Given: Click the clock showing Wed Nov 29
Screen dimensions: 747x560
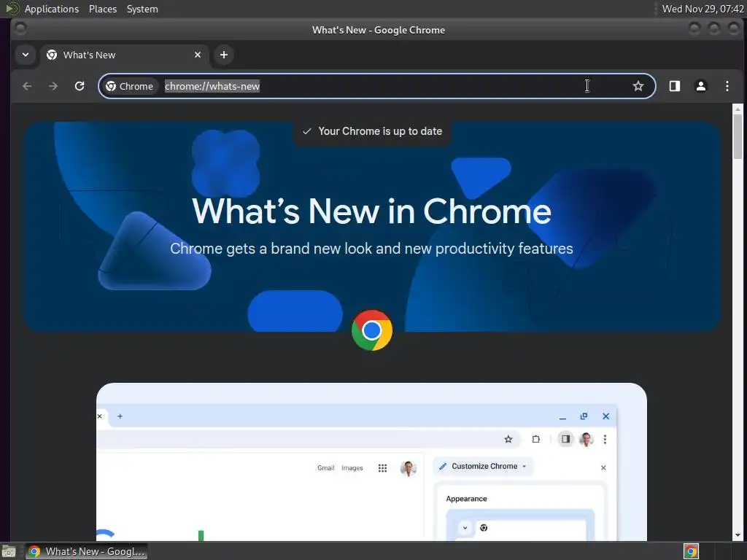Looking at the screenshot, I should [x=703, y=9].
